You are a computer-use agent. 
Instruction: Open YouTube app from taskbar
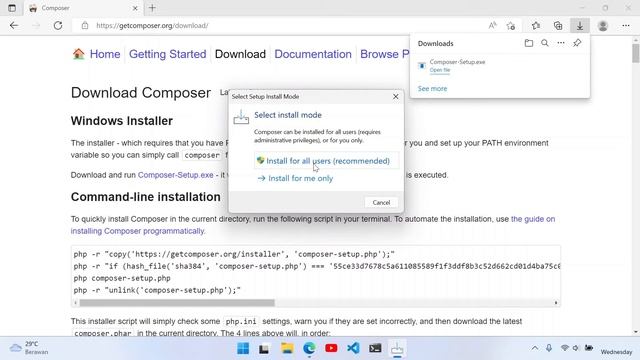[x=331, y=349]
